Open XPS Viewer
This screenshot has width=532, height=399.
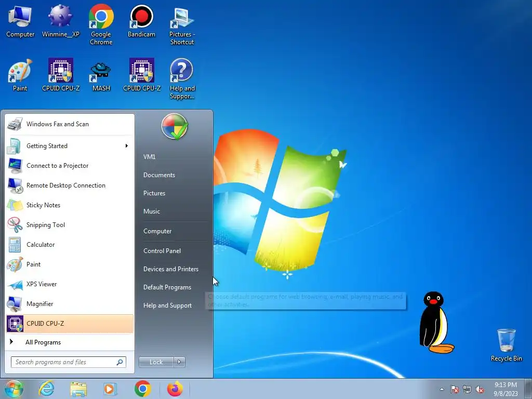[x=70, y=284]
